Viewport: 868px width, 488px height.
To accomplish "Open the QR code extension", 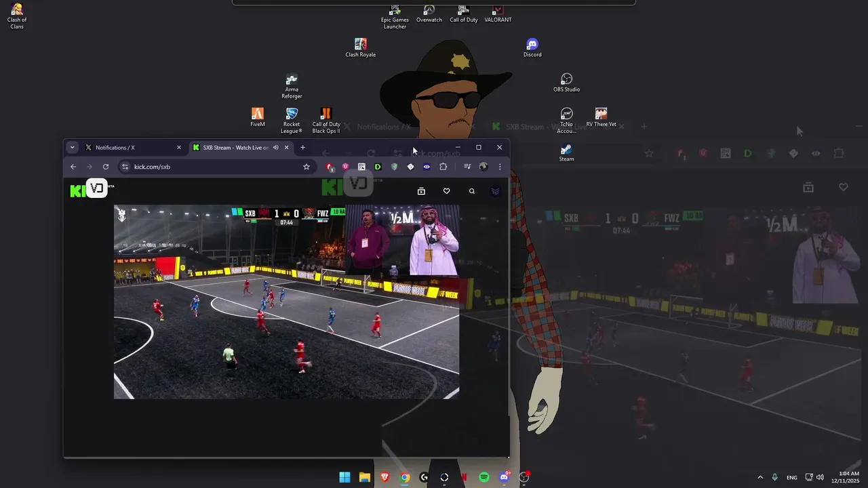I will pyautogui.click(x=361, y=167).
